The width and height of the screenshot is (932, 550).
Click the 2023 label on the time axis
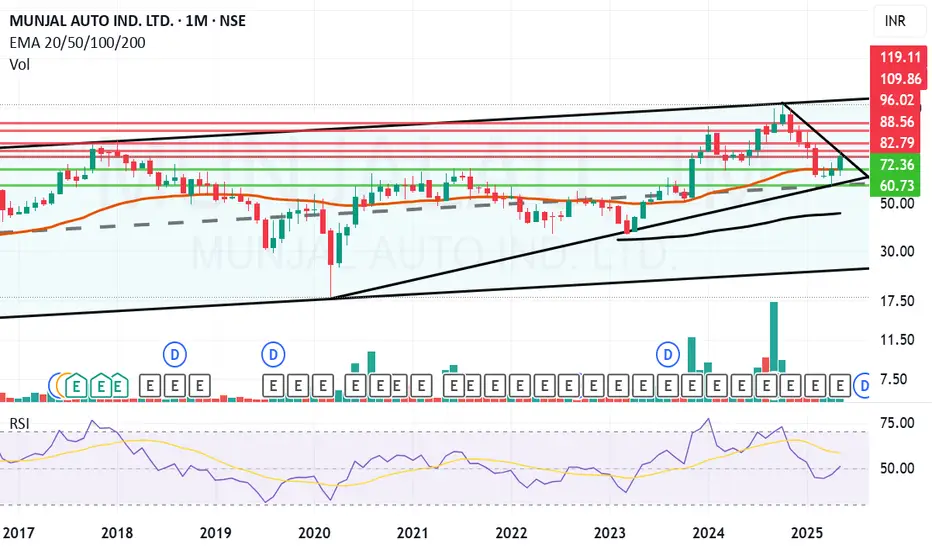tap(610, 533)
